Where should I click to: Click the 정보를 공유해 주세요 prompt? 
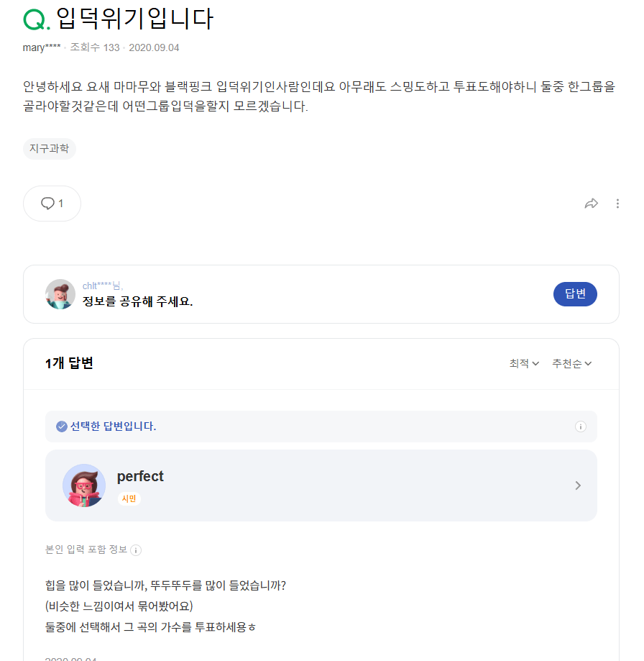[x=137, y=301]
